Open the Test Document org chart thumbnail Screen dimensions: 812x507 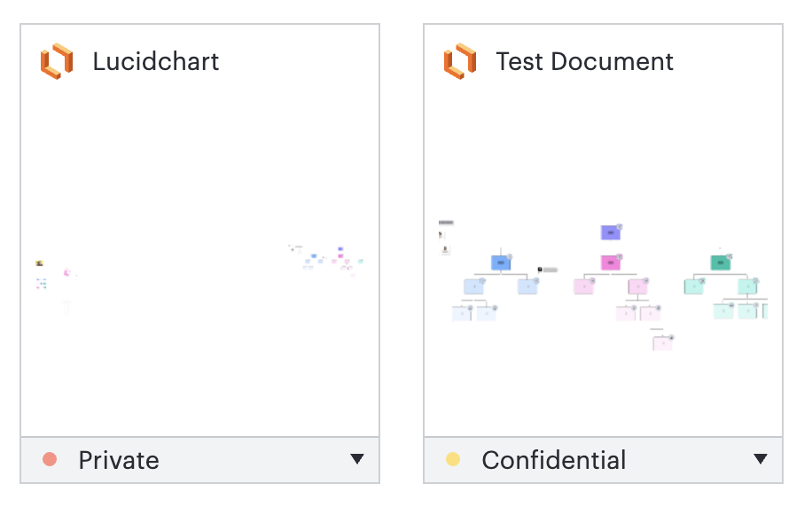604,264
